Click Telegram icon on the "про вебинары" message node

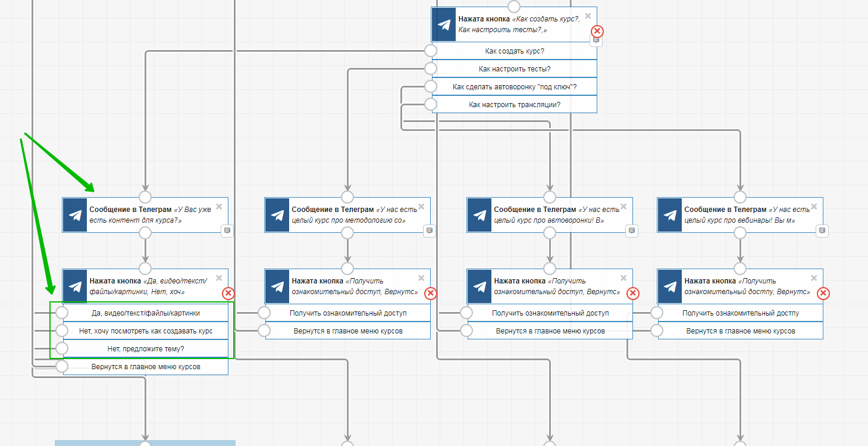[670, 215]
